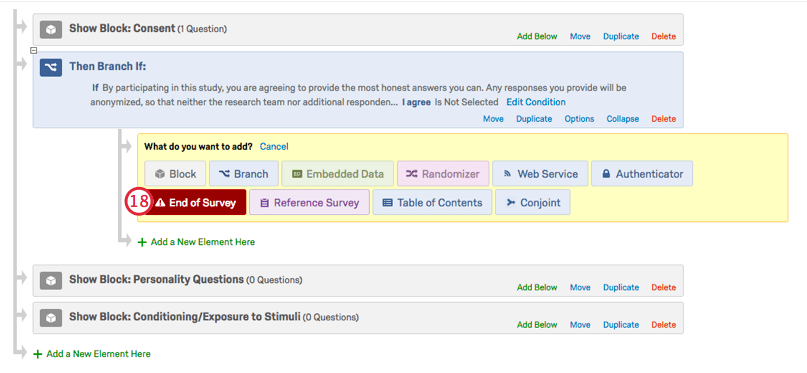Click the green plus under the branch
The image size is (807, 373).
click(x=143, y=242)
